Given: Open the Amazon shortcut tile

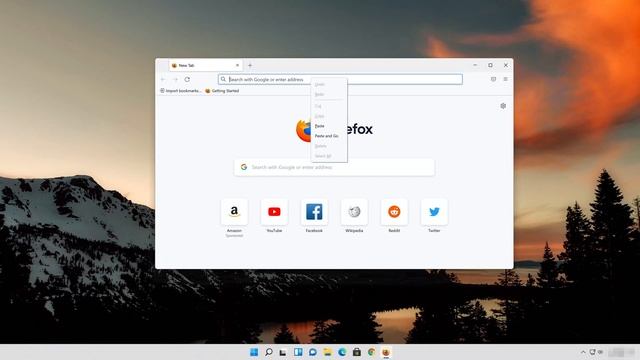Looking at the screenshot, I should coord(234,212).
